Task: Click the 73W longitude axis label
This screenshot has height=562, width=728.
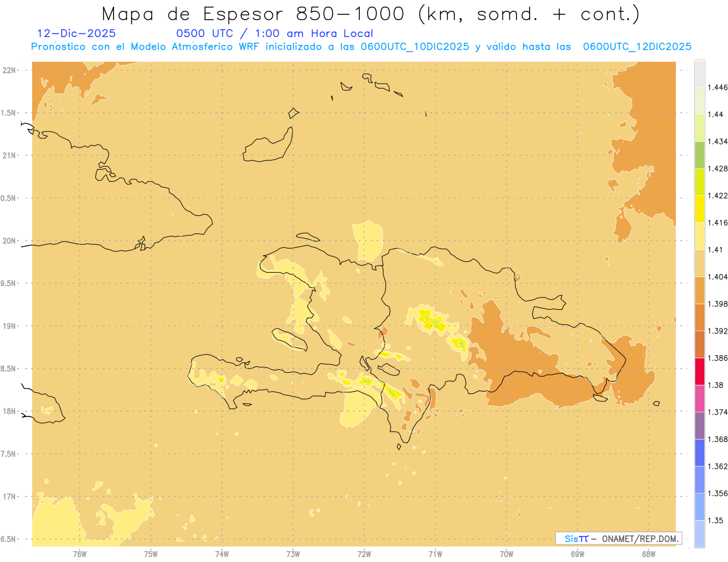Action: tap(293, 554)
